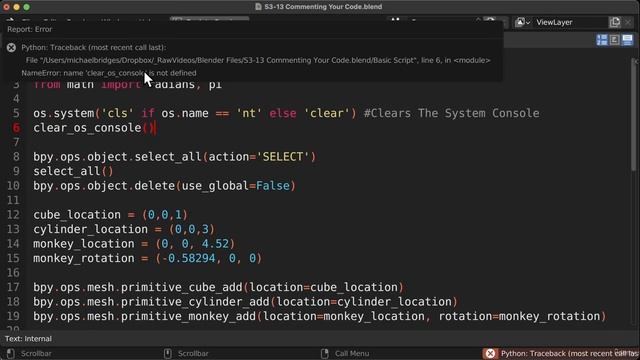The image size is (640, 360).
Task: Click the traceback file path line
Action: pyautogui.click(x=258, y=60)
